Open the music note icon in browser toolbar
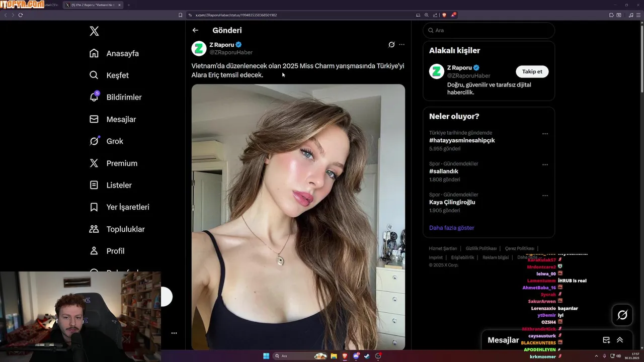The width and height of the screenshot is (644, 362). point(631,15)
